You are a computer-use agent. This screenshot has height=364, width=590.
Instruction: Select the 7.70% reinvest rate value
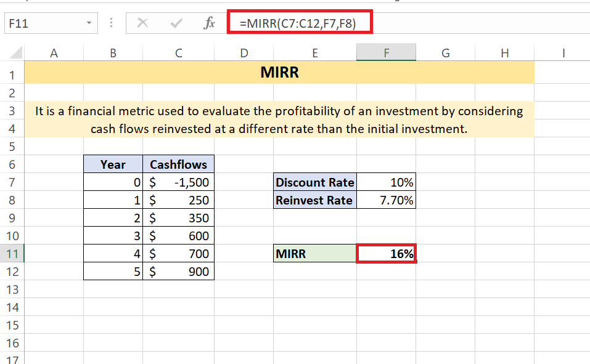(386, 200)
